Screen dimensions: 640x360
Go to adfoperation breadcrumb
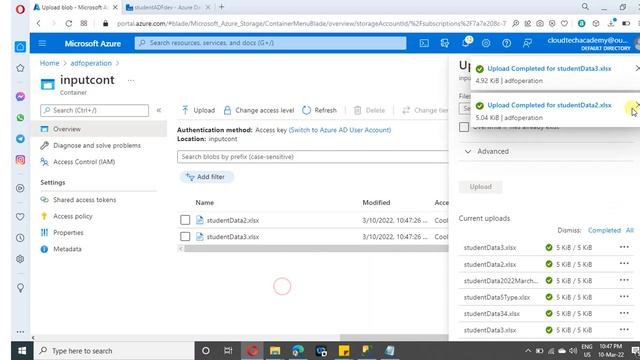tap(91, 63)
